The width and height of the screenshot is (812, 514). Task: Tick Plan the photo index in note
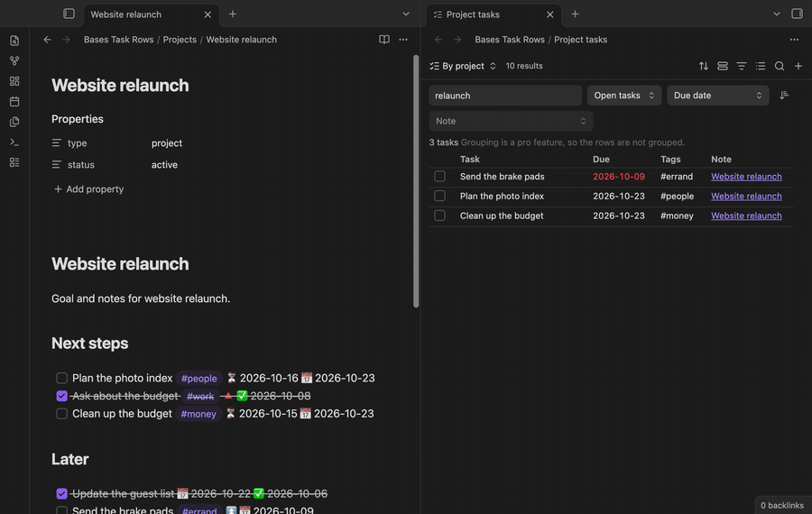pos(61,378)
